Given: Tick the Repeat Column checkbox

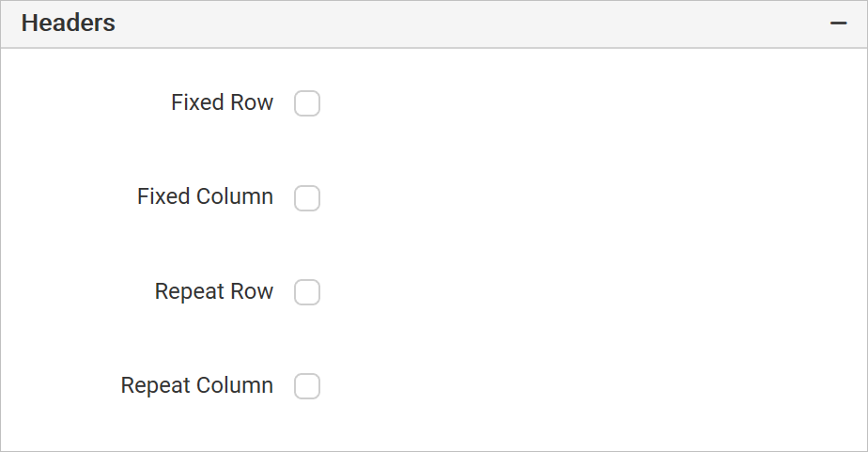Looking at the screenshot, I should coord(307,386).
